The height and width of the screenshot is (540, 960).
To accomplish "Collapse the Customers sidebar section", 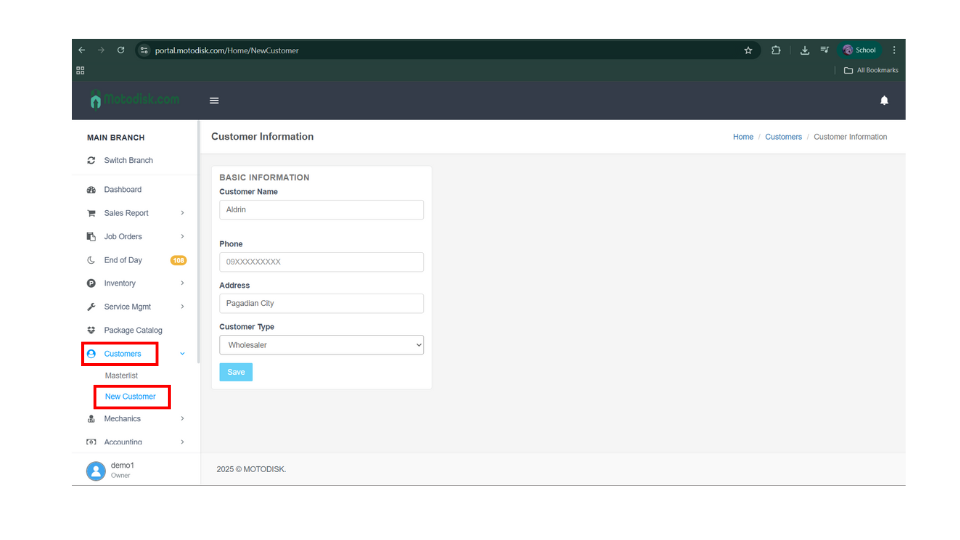I will (x=182, y=354).
